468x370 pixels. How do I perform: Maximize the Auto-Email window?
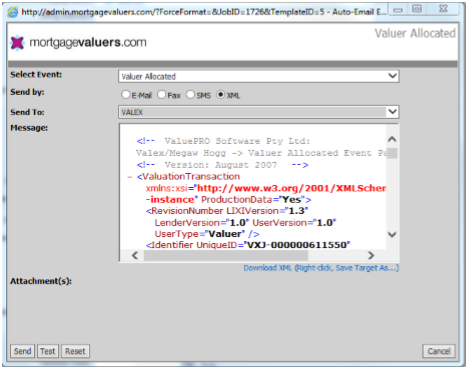417,9
